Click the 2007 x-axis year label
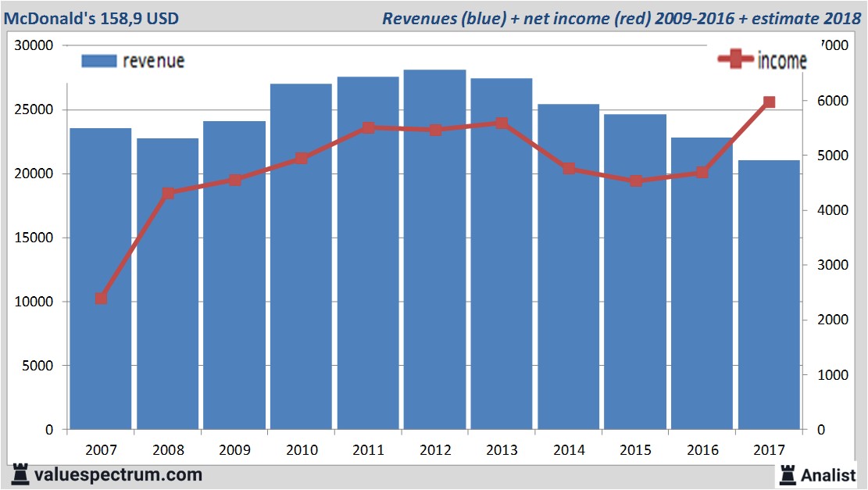Viewport: 868px width, 490px height. tap(101, 449)
